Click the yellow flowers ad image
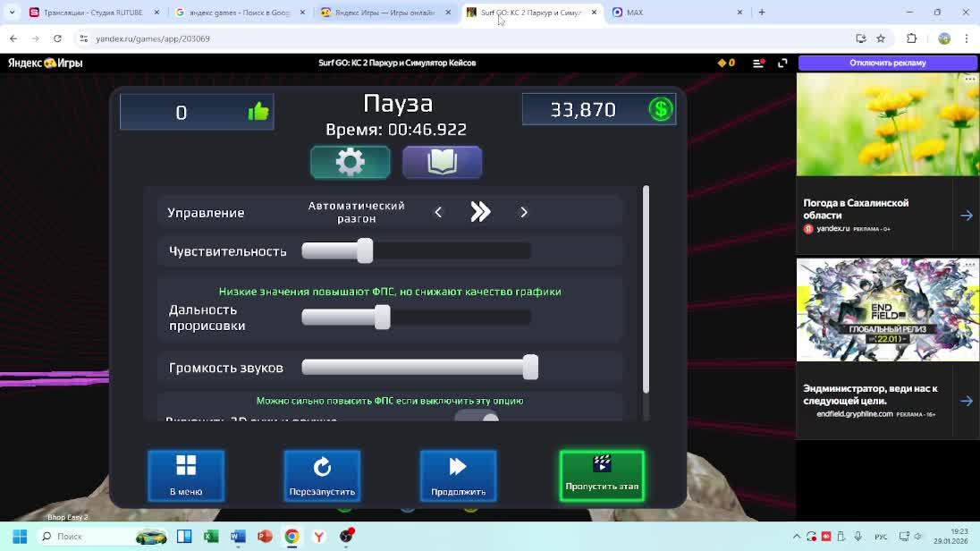The height and width of the screenshot is (551, 980). pos(888,124)
